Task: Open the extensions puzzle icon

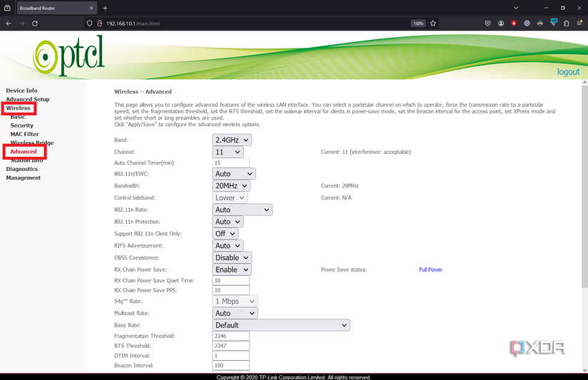Action: click(566, 24)
